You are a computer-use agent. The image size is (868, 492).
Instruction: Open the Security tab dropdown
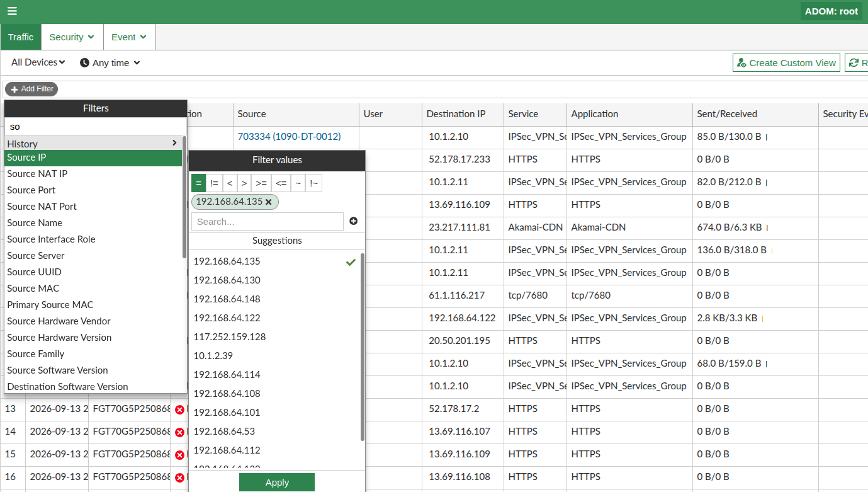[x=72, y=37]
